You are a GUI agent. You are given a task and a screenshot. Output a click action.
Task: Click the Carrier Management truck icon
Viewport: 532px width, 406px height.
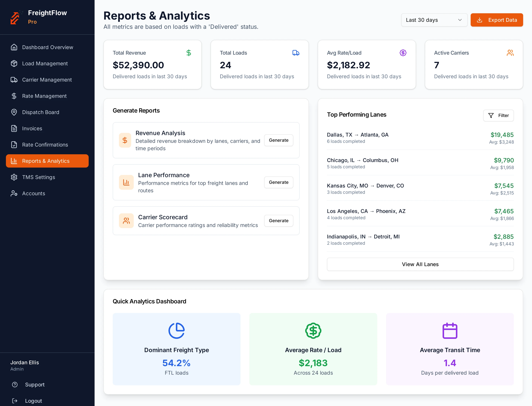coord(14,80)
